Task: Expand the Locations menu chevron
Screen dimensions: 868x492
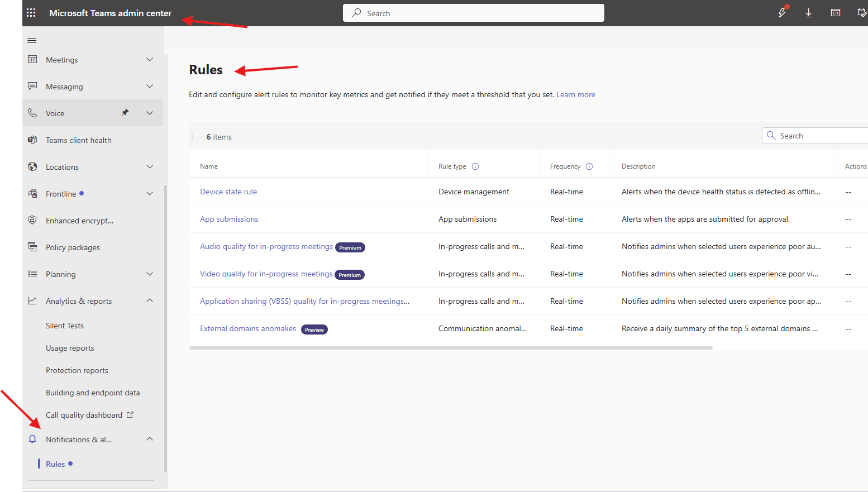Action: coord(150,166)
